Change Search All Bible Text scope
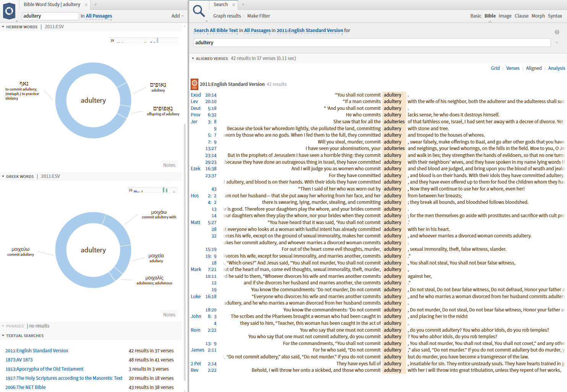Image resolution: width=567 pixels, height=392 pixels. [x=216, y=31]
